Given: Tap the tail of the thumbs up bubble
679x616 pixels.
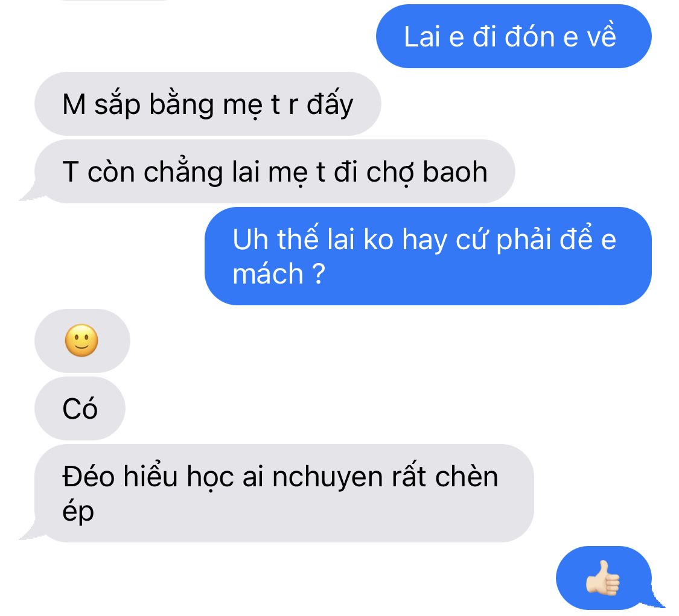Looking at the screenshot, I should point(656,600).
